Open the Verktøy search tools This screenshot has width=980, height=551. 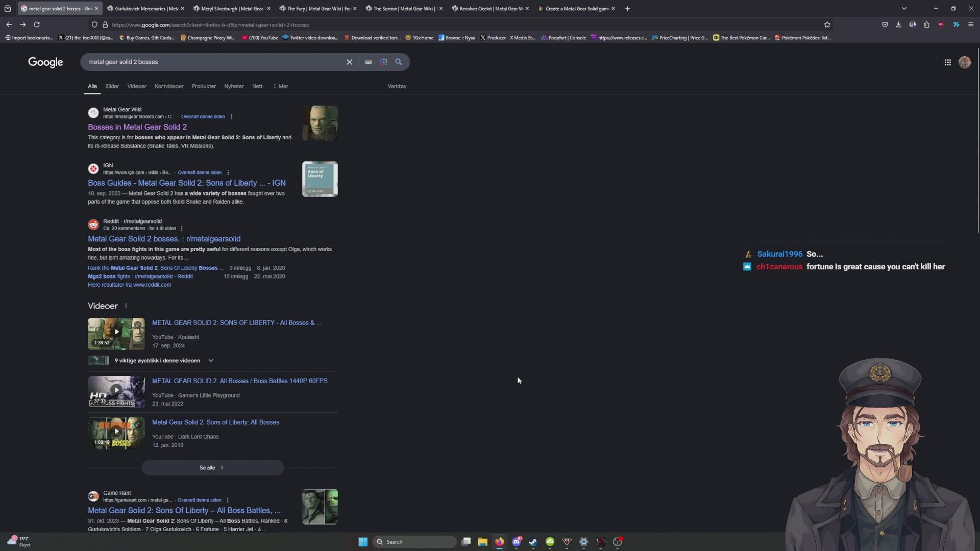pyautogui.click(x=397, y=86)
